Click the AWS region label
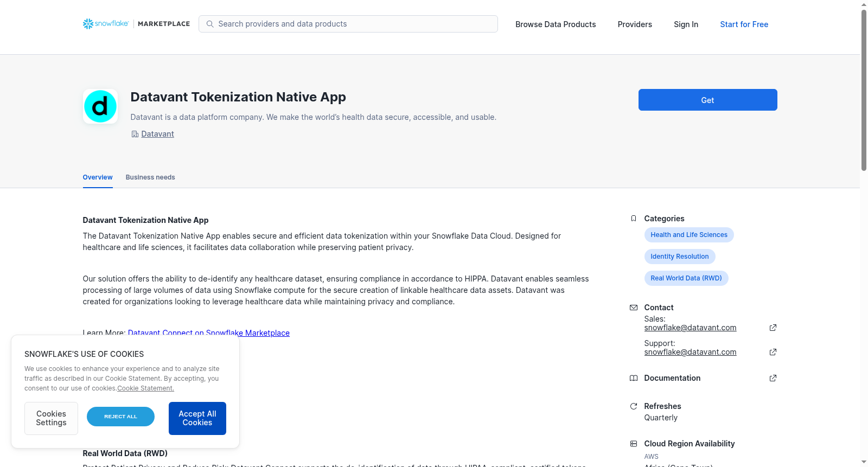Viewport: 868px width, 467px height. point(651,457)
